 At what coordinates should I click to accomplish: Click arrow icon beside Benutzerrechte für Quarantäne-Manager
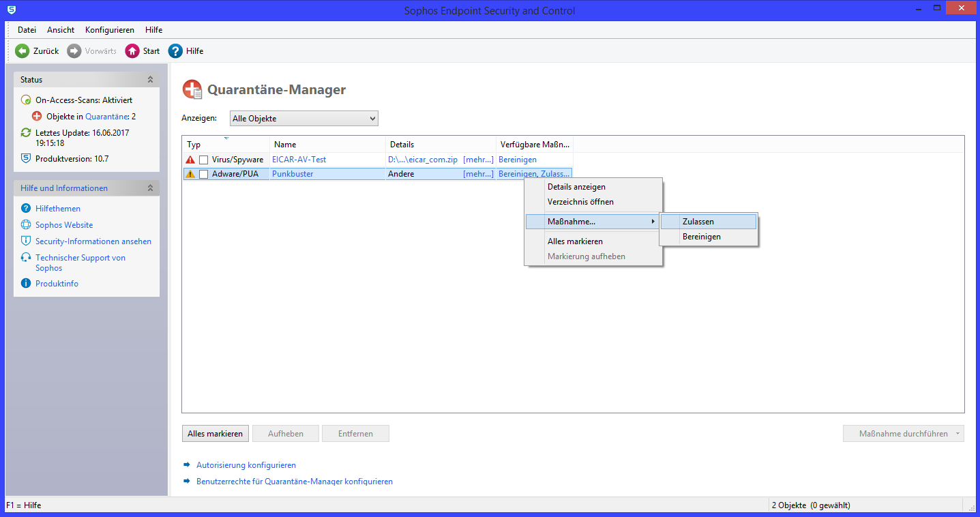(x=187, y=482)
